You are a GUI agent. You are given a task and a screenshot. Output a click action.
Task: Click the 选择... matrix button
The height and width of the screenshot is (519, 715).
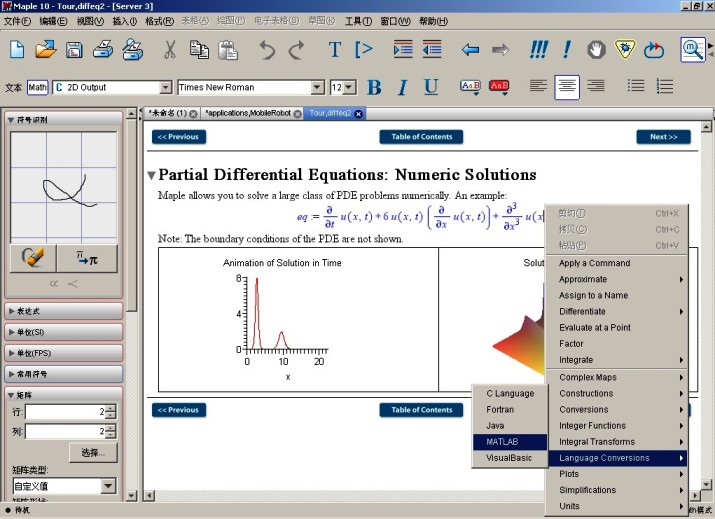click(93, 452)
